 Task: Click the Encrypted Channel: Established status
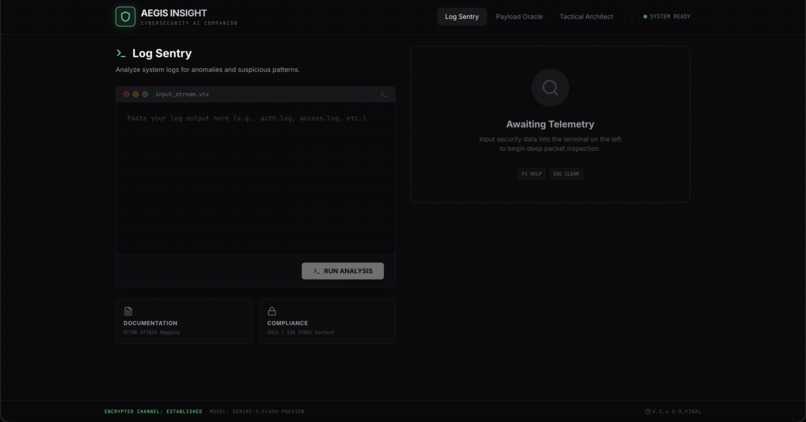click(x=153, y=411)
